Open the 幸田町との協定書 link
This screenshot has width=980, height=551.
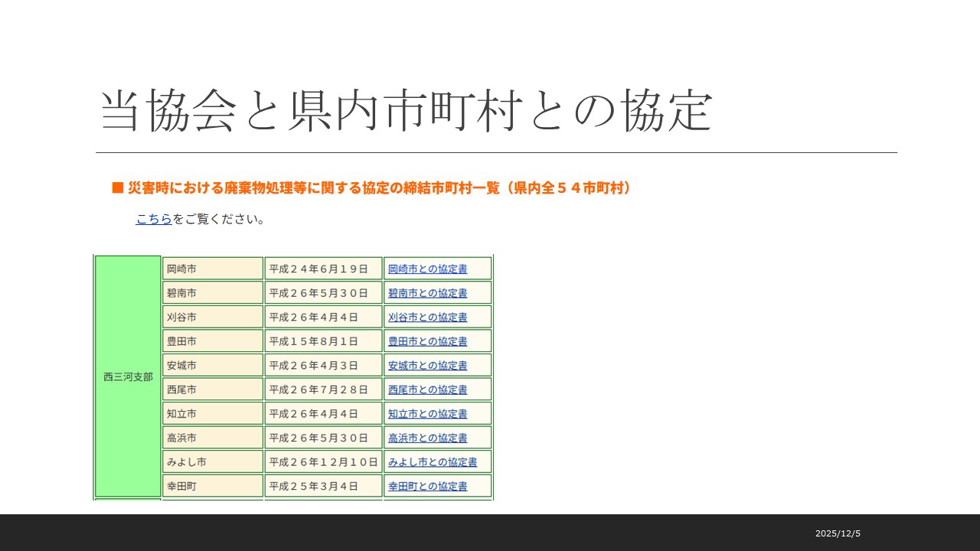point(427,486)
